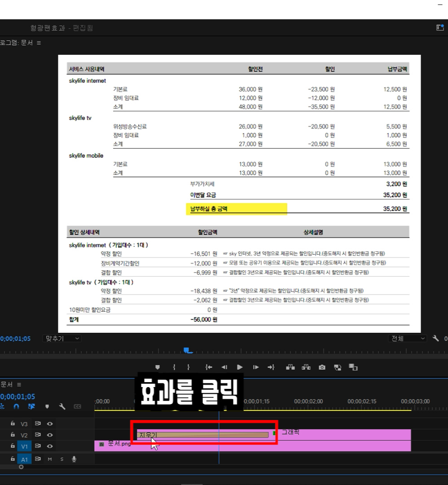Toggle V1 track targeting

click(x=24, y=446)
